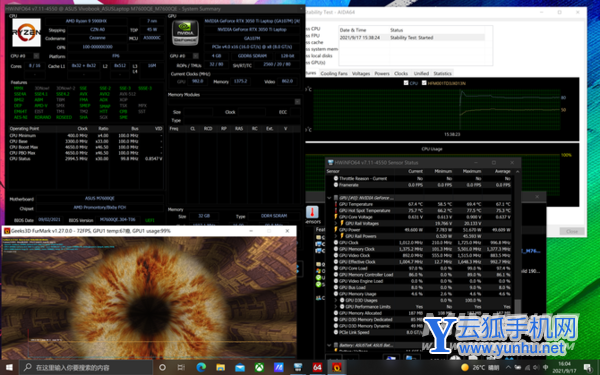Open File Explorer from the taskbar
This screenshot has height=375, width=600.
point(220,367)
